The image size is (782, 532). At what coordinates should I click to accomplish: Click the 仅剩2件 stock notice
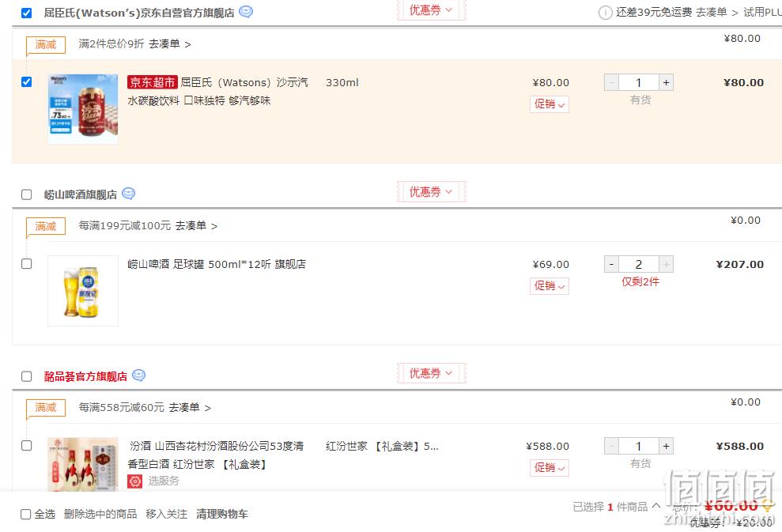tap(640, 281)
